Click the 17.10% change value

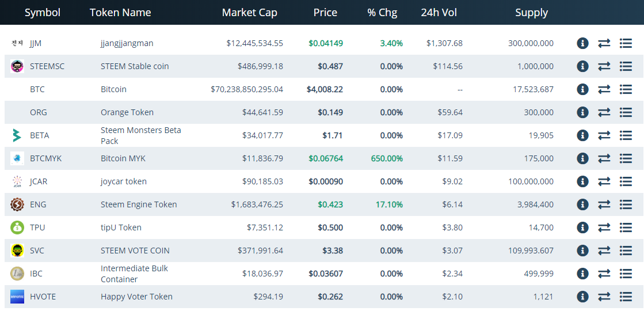pyautogui.click(x=390, y=204)
